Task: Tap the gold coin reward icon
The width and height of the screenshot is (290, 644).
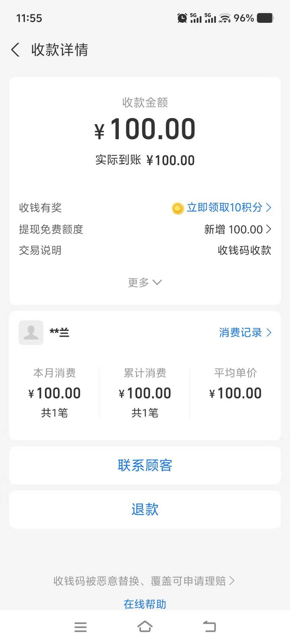Action: click(x=178, y=208)
